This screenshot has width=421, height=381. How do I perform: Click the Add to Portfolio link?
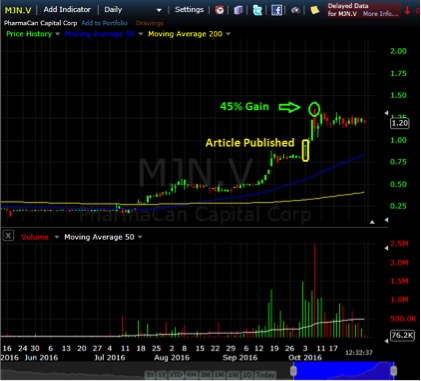(x=104, y=23)
